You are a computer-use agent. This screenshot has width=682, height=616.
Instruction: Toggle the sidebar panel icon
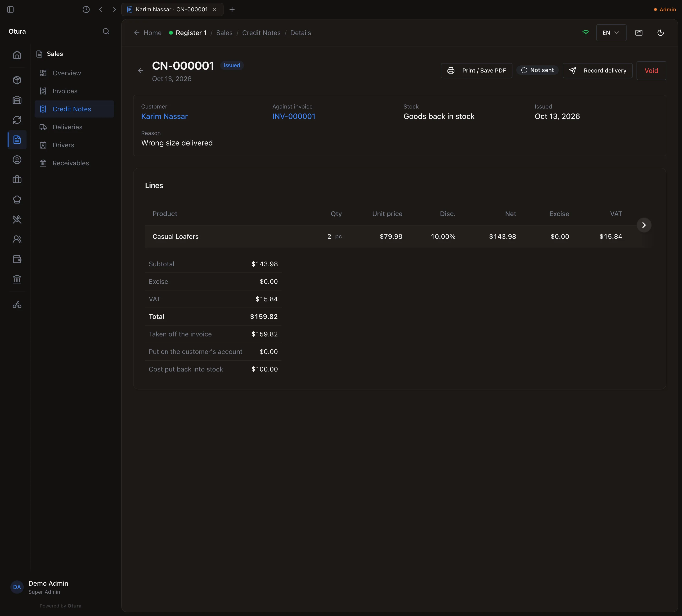[x=10, y=9]
